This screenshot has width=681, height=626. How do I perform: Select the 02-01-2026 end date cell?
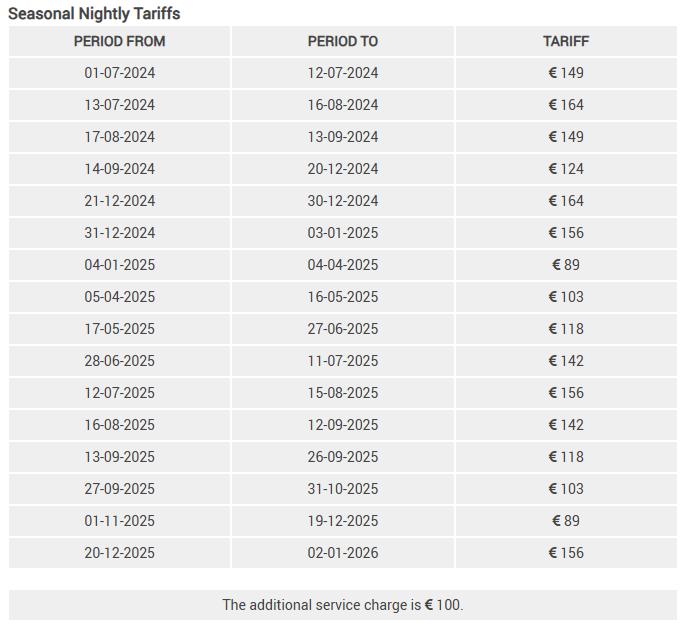coord(343,553)
